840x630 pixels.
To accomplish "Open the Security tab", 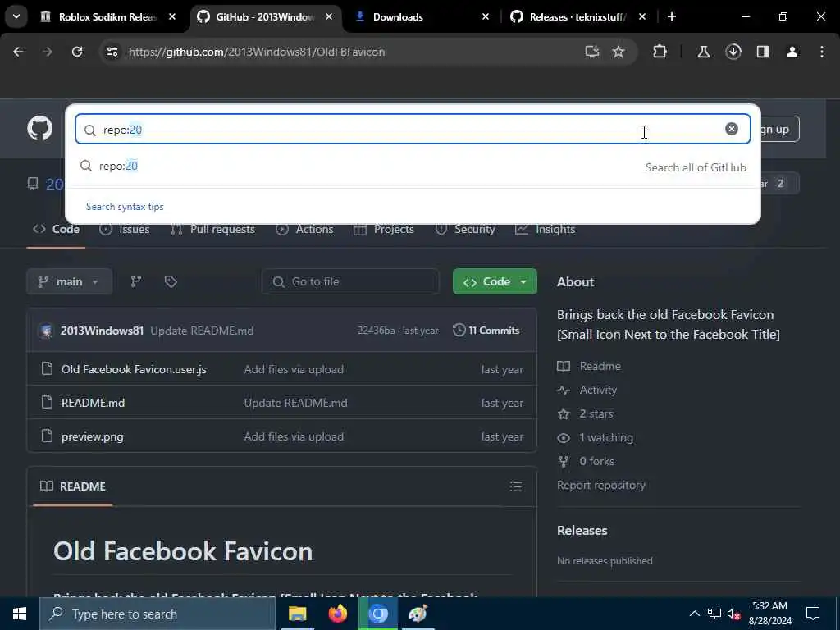I will pyautogui.click(x=465, y=230).
